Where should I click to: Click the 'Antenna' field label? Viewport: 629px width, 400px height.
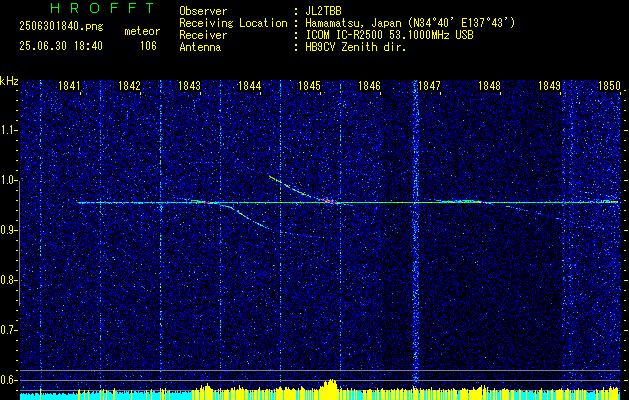[x=200, y=47]
